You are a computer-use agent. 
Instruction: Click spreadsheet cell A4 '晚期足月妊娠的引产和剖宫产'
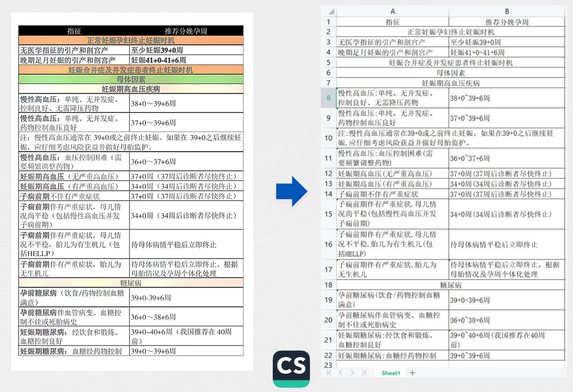point(393,52)
